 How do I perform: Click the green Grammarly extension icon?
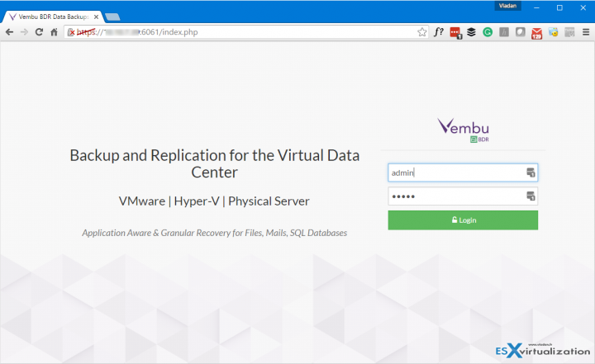coord(488,32)
